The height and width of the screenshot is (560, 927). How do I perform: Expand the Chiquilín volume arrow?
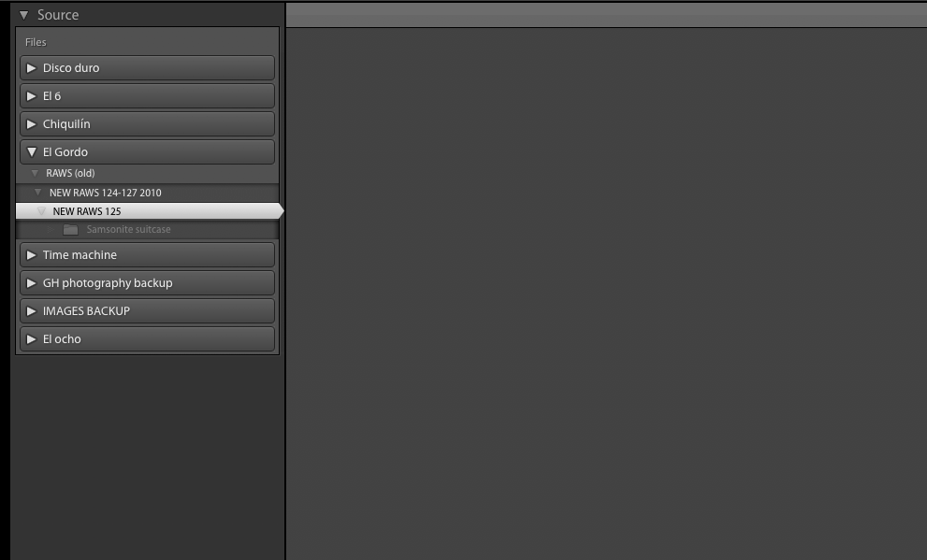point(31,124)
